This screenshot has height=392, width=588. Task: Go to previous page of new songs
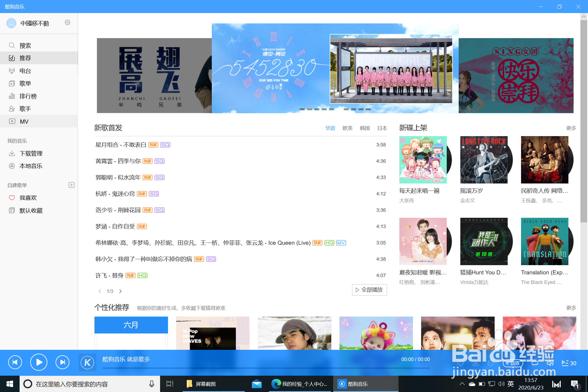pos(100,291)
